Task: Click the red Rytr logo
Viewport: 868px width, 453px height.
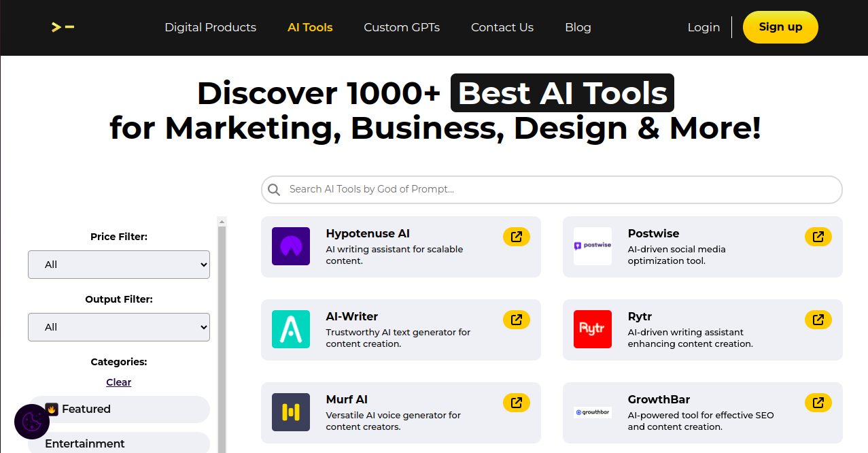Action: click(593, 329)
